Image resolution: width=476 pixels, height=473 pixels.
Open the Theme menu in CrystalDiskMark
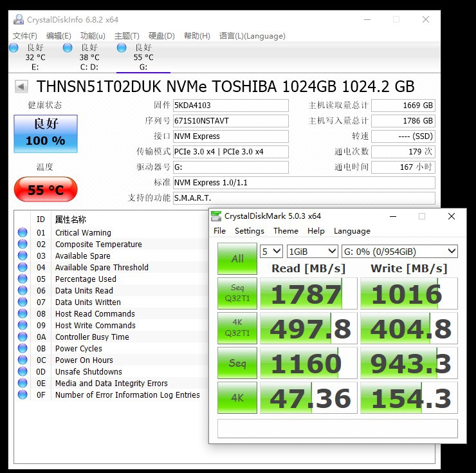(286, 231)
